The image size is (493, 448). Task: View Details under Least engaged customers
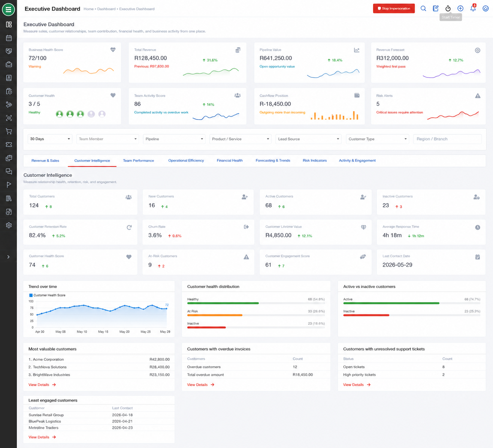tap(42, 437)
